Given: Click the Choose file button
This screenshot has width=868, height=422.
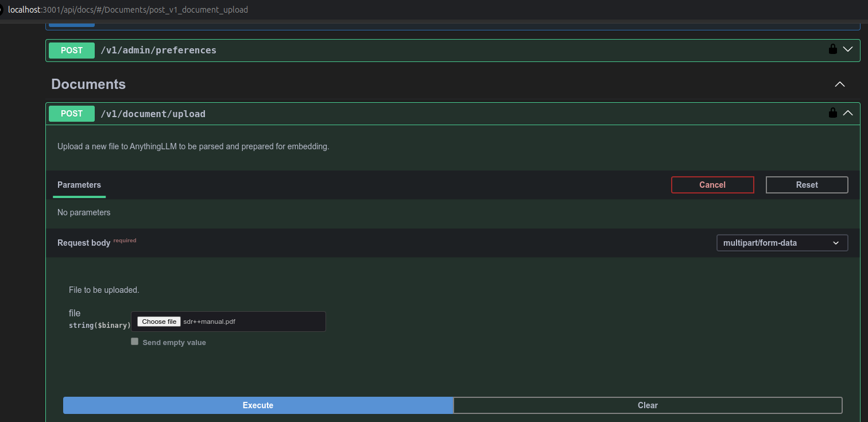Looking at the screenshot, I should [x=159, y=322].
